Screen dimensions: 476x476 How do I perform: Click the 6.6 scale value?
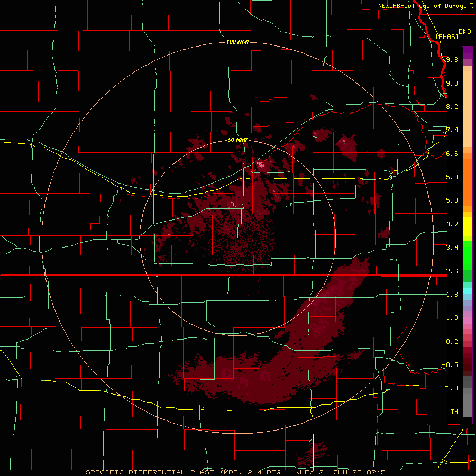(x=452, y=153)
